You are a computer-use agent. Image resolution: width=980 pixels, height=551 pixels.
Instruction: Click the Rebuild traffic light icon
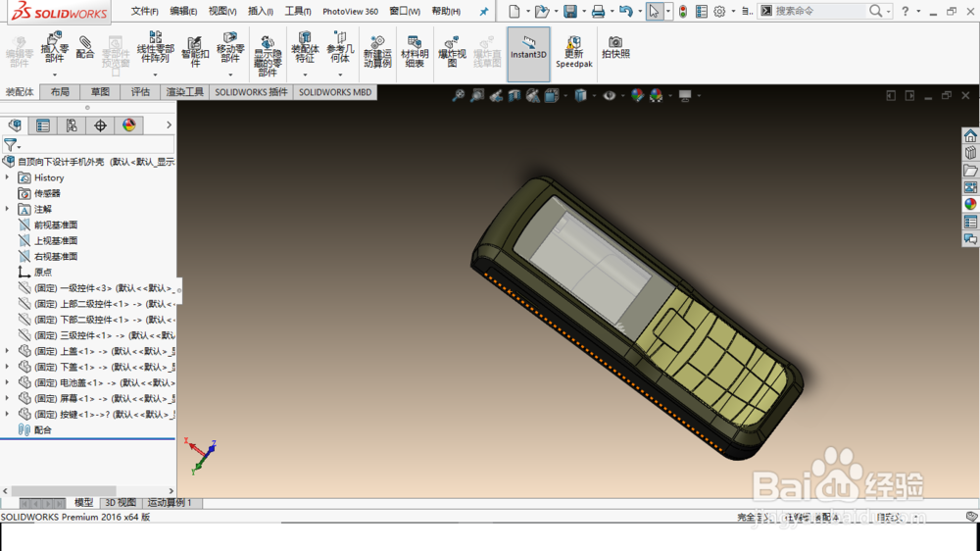click(683, 11)
